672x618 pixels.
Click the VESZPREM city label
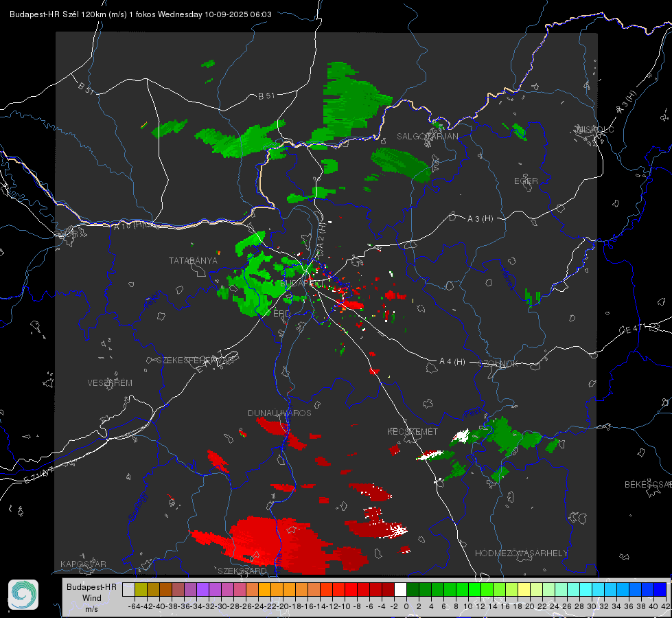(110, 382)
